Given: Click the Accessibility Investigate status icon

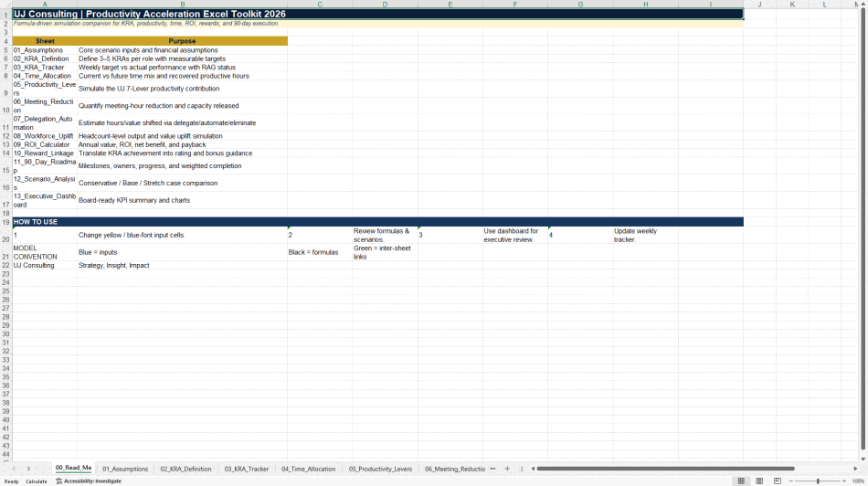Looking at the screenshot, I should [x=58, y=481].
